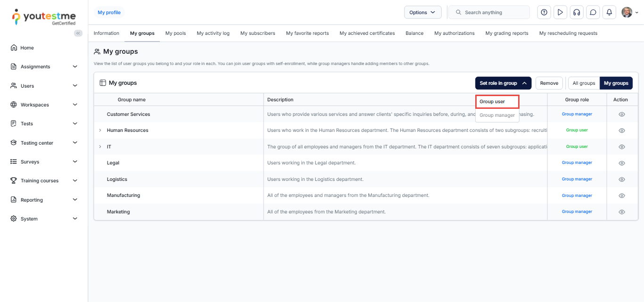Click the help question mark icon

544,12
